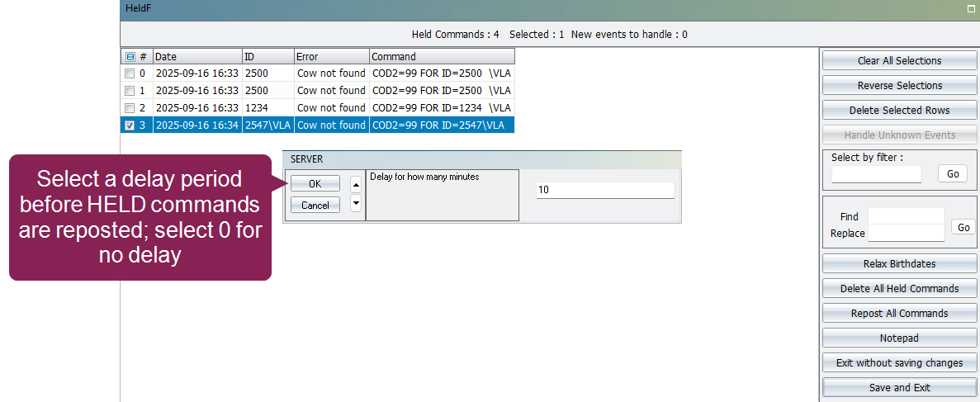The height and width of the screenshot is (402, 980).
Task: Click the Select by filter text box
Action: [876, 174]
